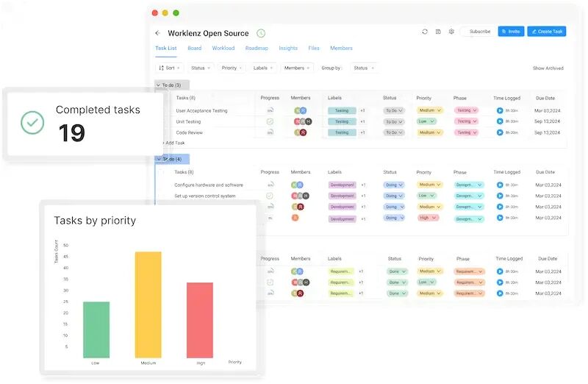Screen dimensions: 588x384
Task: Open the Members filter dropdown
Action: pos(297,68)
